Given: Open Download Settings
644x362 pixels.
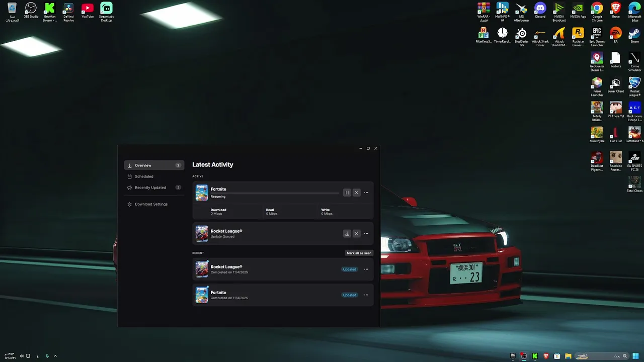Looking at the screenshot, I should click(154, 204).
